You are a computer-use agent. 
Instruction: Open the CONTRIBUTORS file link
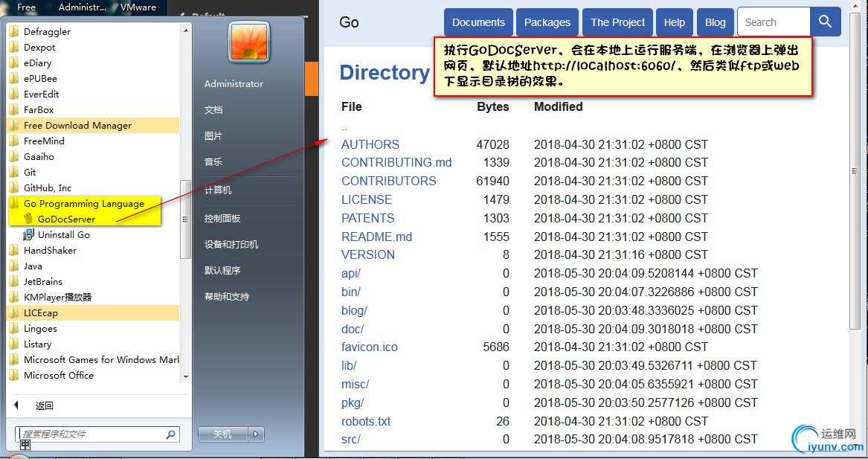coord(388,181)
